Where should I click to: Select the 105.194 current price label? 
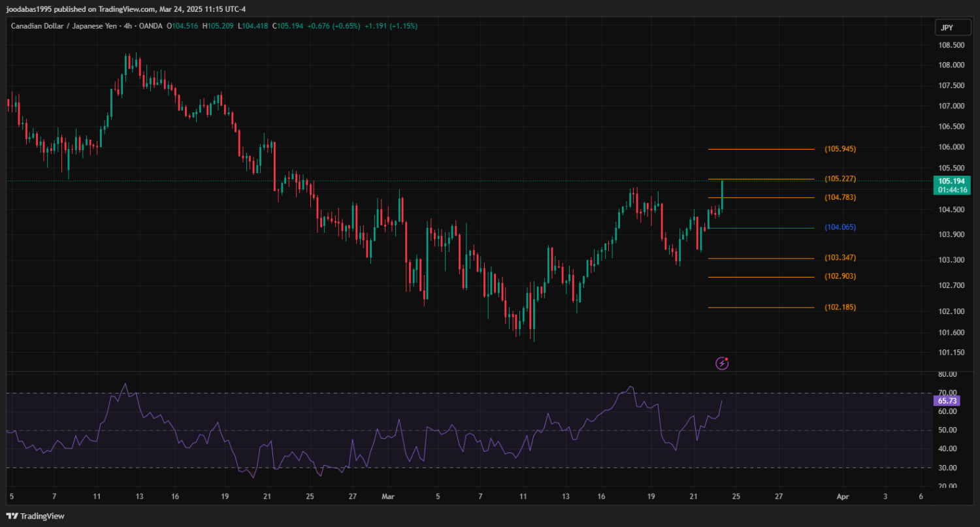pos(951,181)
